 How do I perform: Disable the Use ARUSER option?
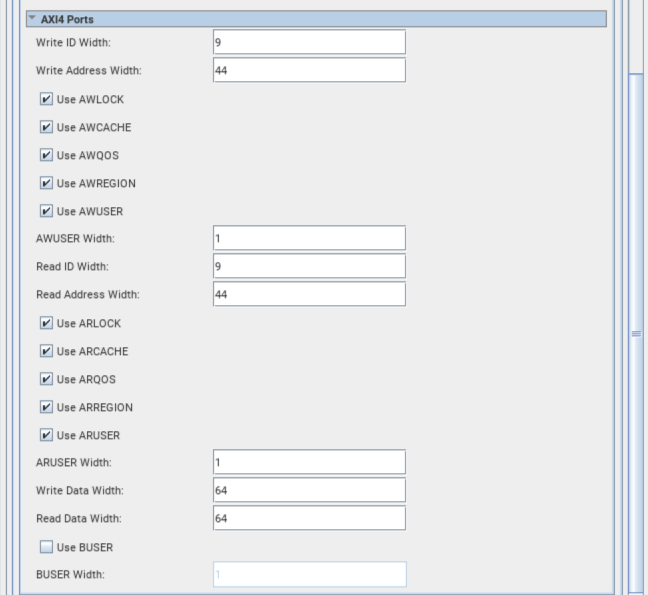click(46, 436)
